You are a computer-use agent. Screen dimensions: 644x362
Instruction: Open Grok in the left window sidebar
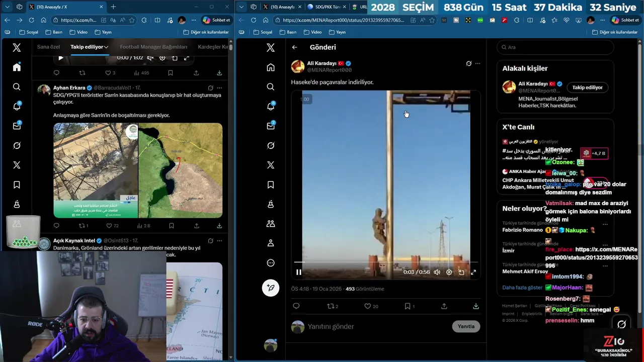tap(17, 145)
